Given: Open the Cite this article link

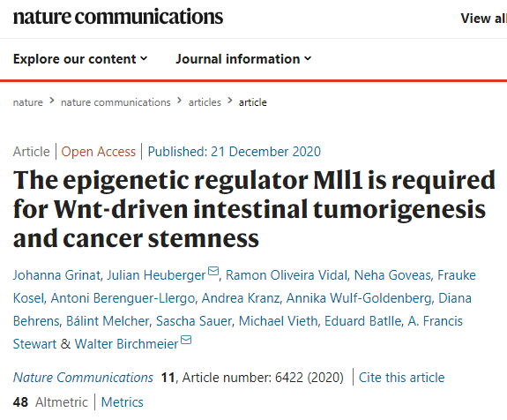Looking at the screenshot, I should (401, 378).
